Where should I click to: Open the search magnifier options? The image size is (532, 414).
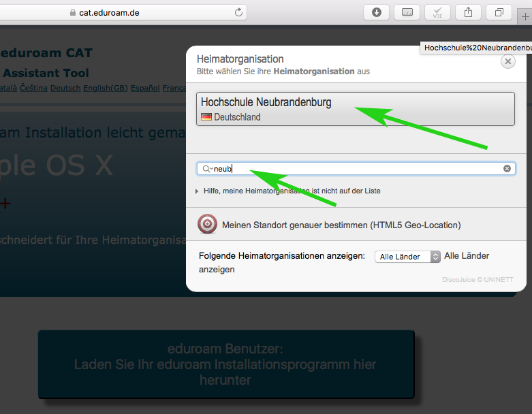pos(207,168)
